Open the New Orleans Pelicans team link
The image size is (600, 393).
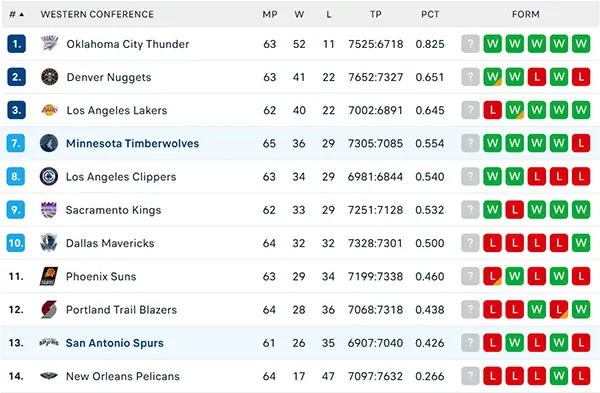[x=122, y=376]
